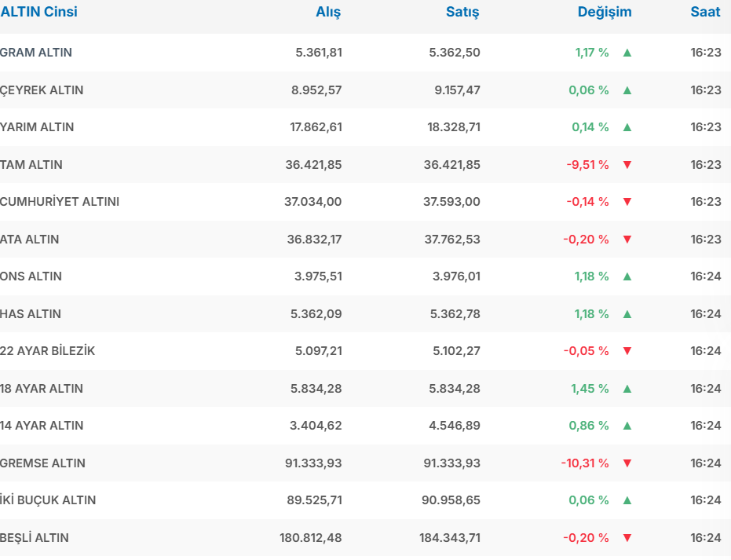This screenshot has width=731, height=560.
Task: Click the Saat column header
Action: click(x=705, y=12)
